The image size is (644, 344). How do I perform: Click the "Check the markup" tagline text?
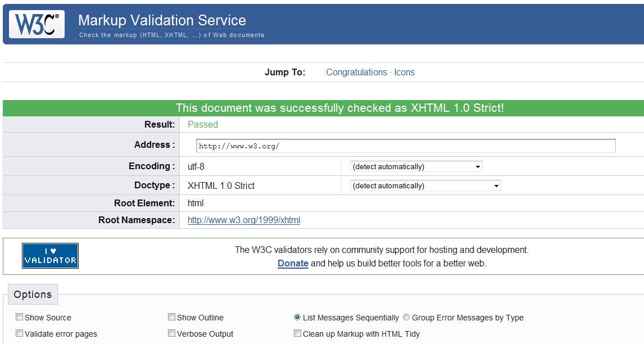pyautogui.click(x=172, y=35)
